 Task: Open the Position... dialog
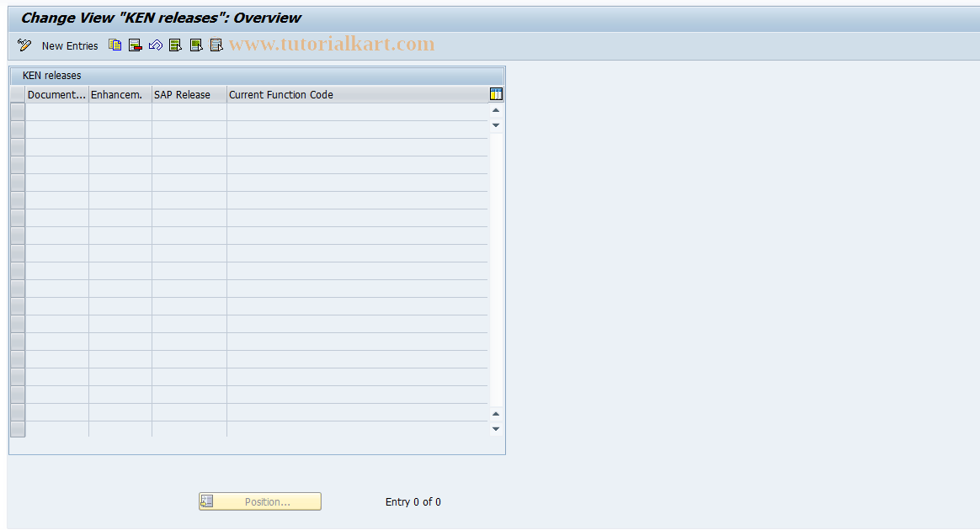point(259,501)
